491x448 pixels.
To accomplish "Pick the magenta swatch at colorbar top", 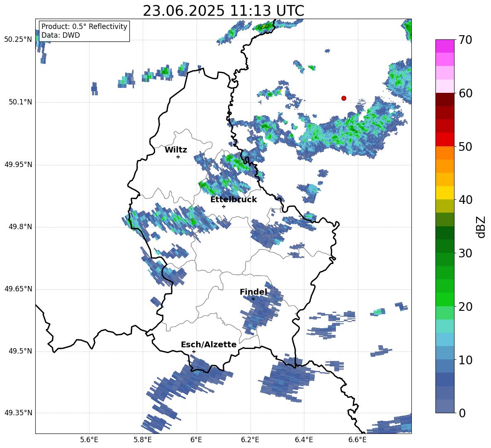I will click(445, 46).
